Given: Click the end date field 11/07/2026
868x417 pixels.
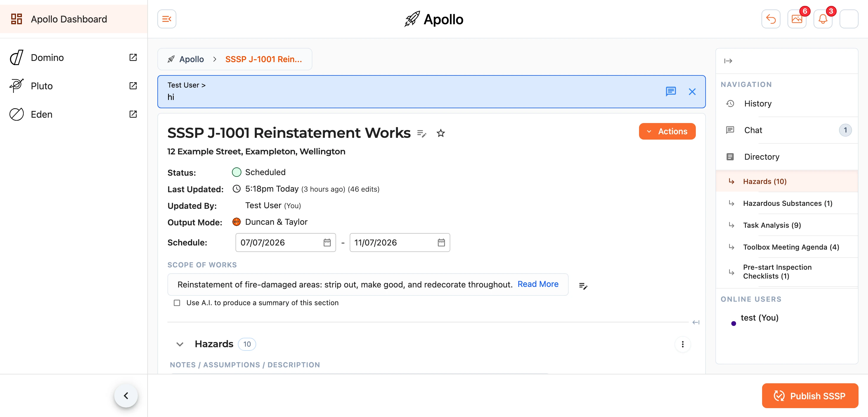Looking at the screenshot, I should coord(400,243).
